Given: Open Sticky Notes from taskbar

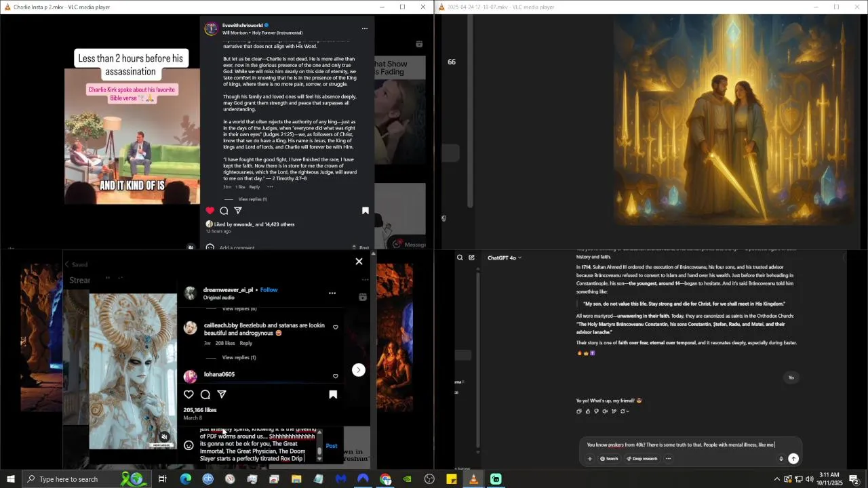Looking at the screenshot, I should [x=452, y=479].
